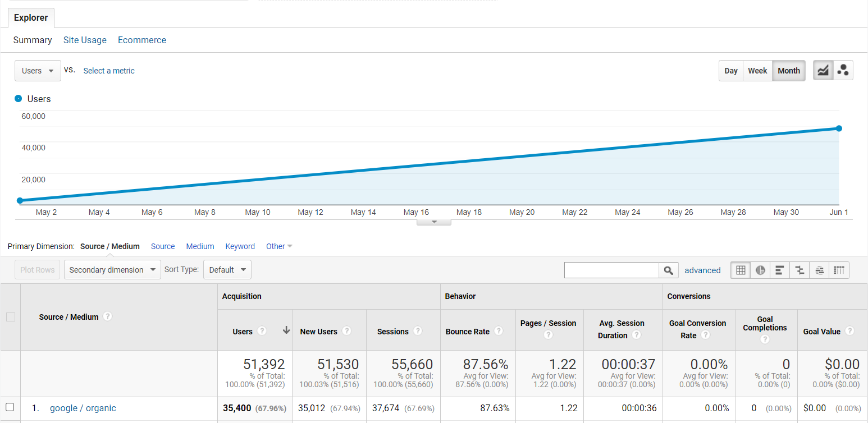Check the google / organic row checkbox
This screenshot has height=423, width=868.
tap(10, 407)
